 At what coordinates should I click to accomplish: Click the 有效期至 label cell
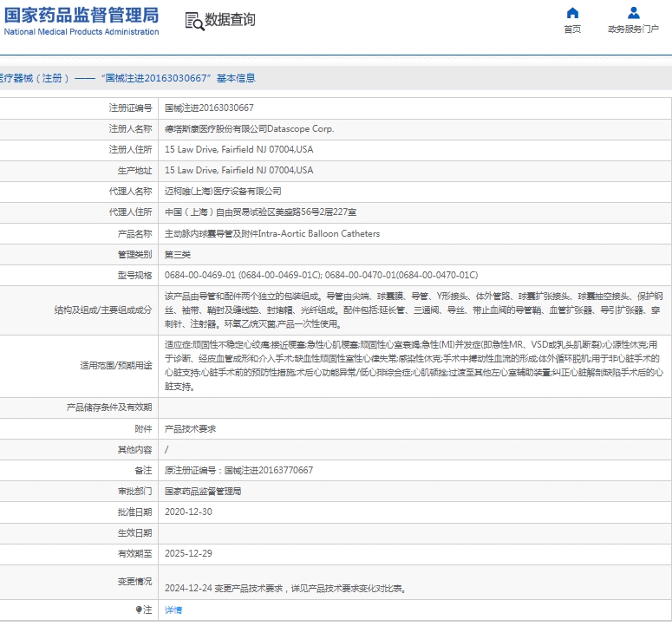[134, 553]
